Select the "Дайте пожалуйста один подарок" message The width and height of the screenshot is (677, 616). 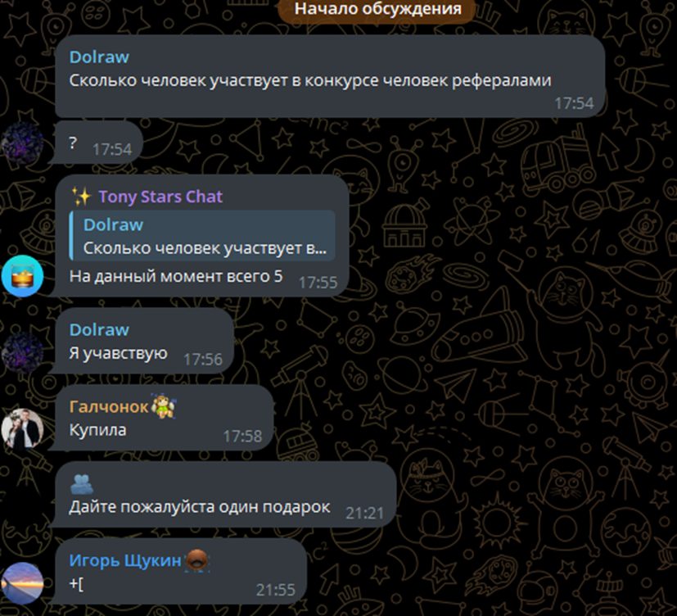point(200,507)
